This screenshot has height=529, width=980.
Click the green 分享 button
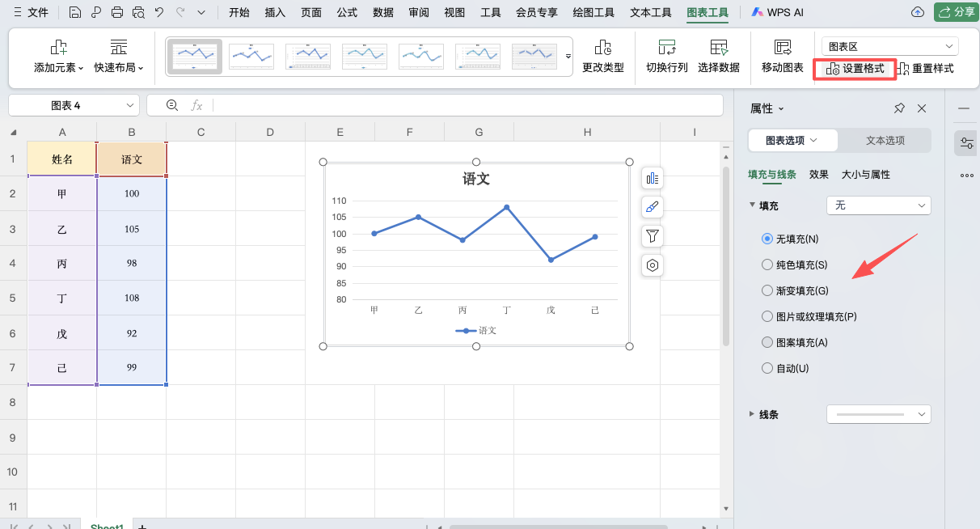pyautogui.click(x=955, y=12)
